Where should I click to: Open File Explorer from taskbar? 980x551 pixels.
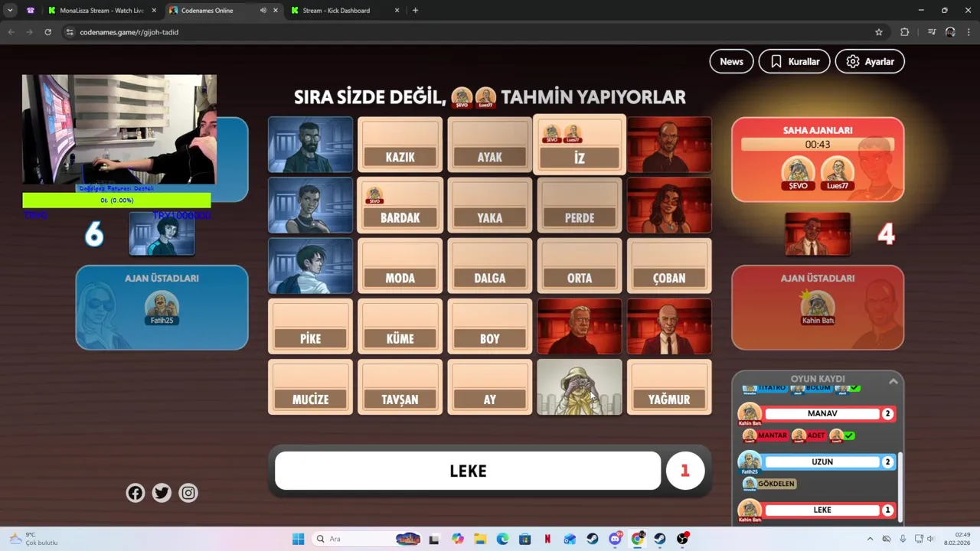[480, 539]
